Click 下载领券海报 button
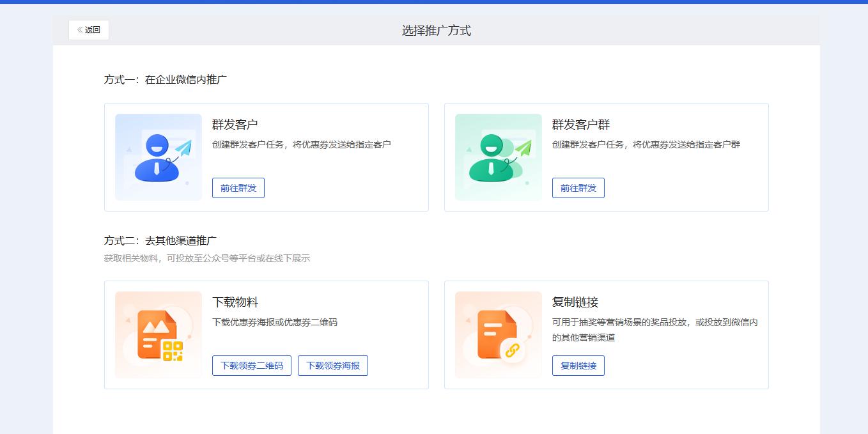The image size is (868, 434). click(x=333, y=366)
